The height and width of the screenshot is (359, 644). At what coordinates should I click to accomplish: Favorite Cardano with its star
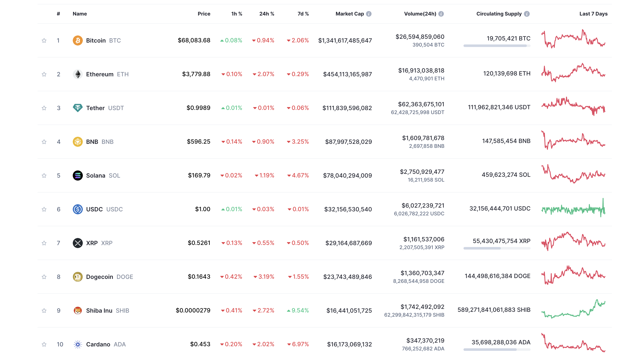(x=44, y=344)
